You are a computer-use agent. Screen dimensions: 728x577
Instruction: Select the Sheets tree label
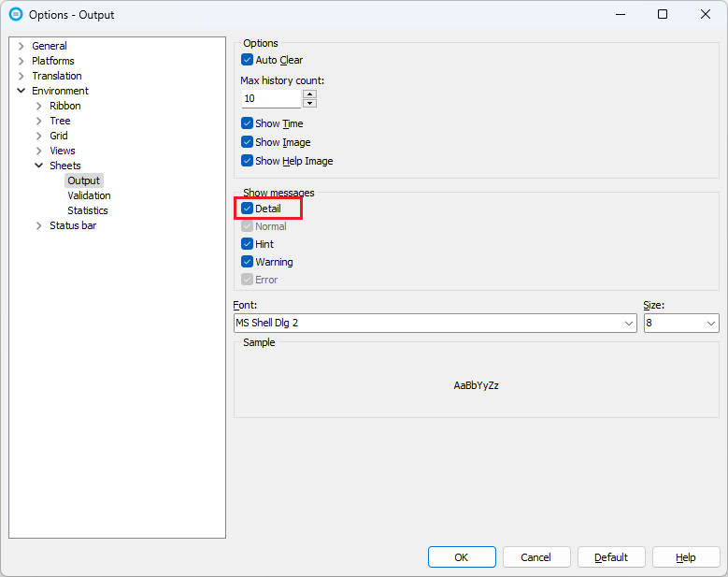point(65,166)
